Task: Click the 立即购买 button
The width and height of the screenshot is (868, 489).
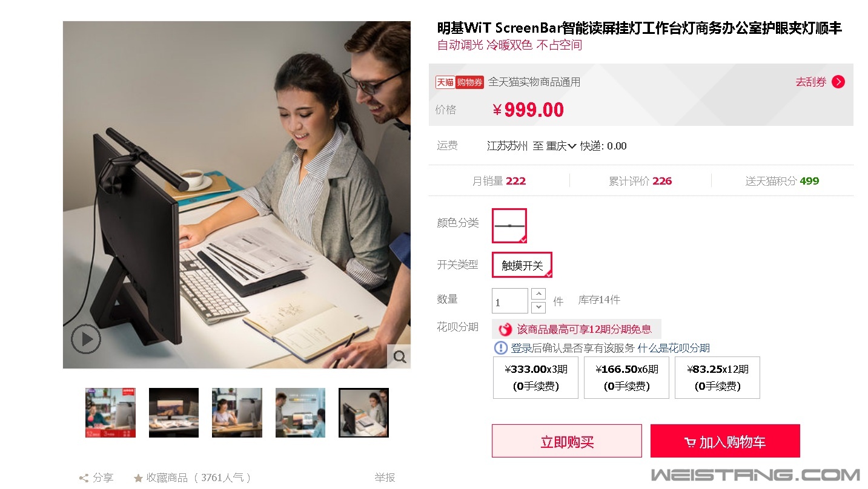Action: pyautogui.click(x=567, y=441)
